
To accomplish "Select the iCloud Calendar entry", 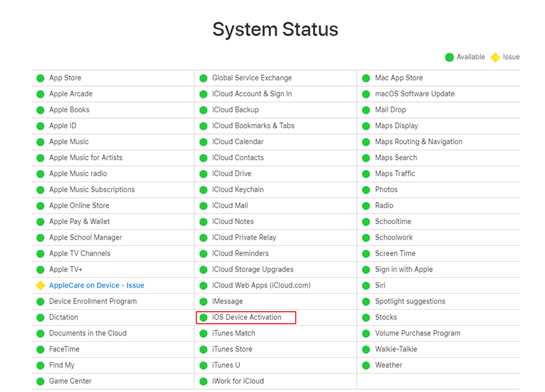I will (x=238, y=142).
